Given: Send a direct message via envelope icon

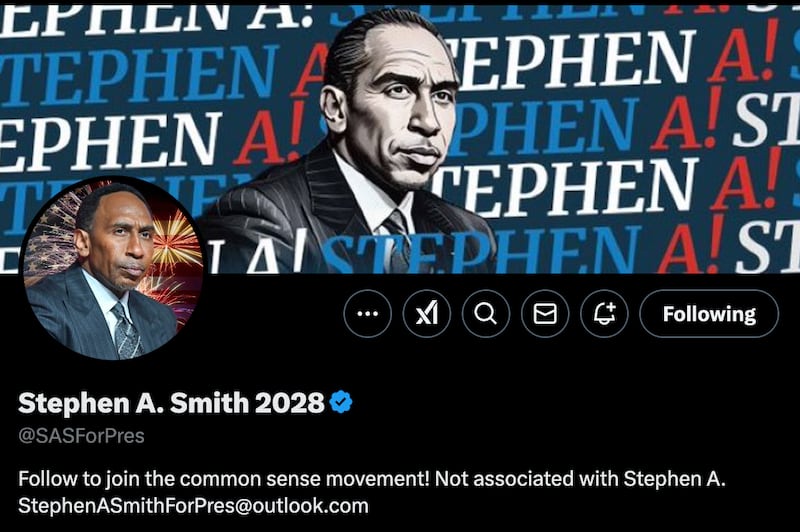Looking at the screenshot, I should 545,313.
